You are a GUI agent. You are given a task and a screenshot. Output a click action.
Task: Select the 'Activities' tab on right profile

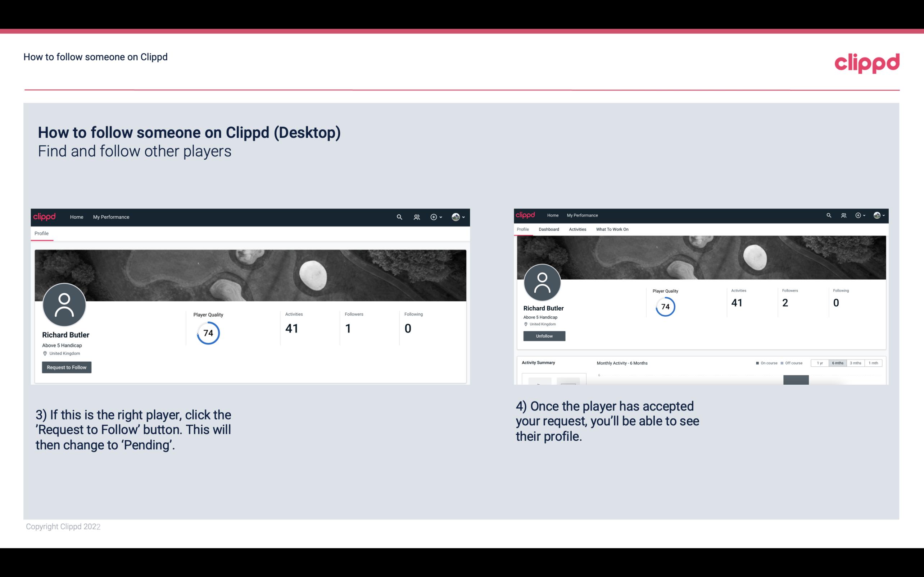point(577,229)
